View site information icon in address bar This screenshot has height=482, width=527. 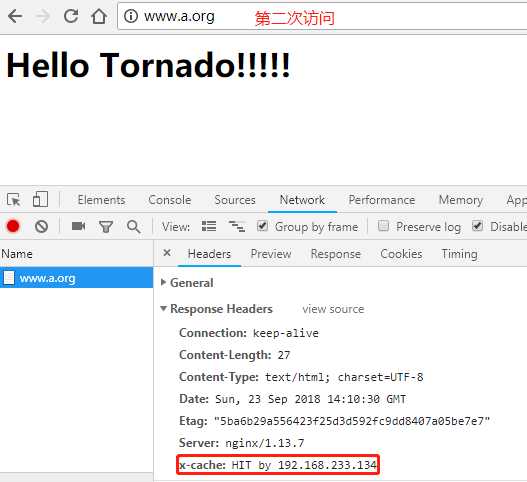131,16
